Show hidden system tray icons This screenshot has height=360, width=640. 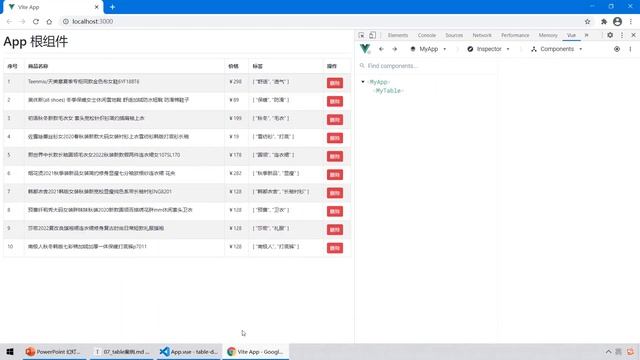click(608, 351)
